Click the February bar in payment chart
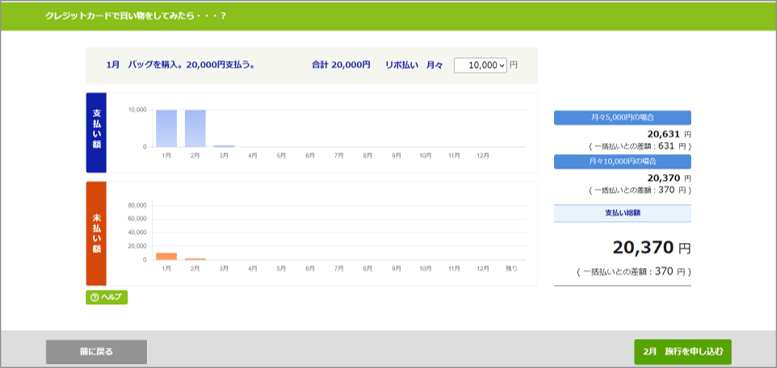Image resolution: width=777 pixels, height=368 pixels. tap(195, 128)
